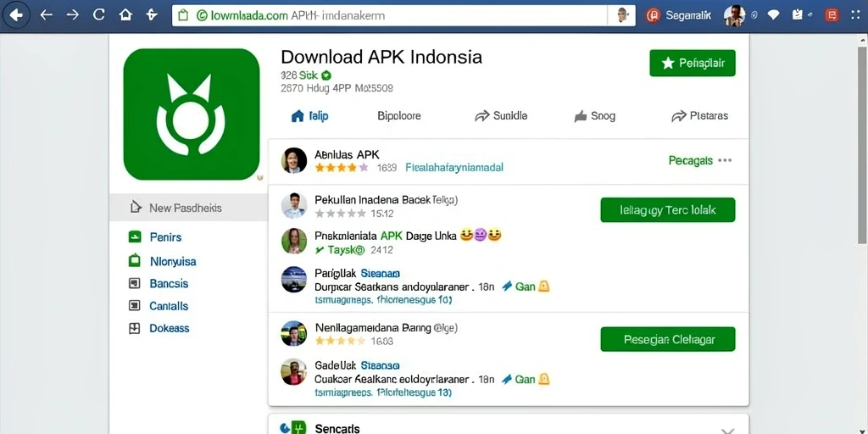This screenshot has width=868, height=434.
Task: Go back with the plain left arrow
Action: (x=46, y=15)
